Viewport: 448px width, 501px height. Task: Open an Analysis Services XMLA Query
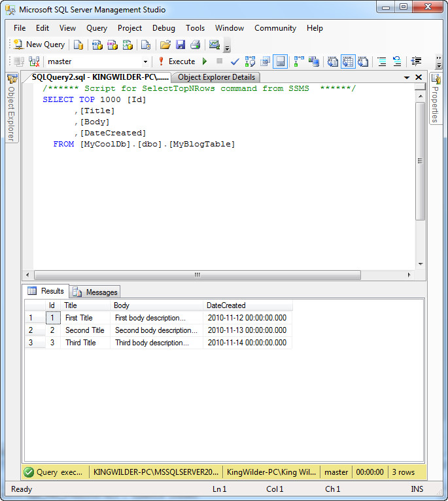pyautogui.click(x=128, y=44)
